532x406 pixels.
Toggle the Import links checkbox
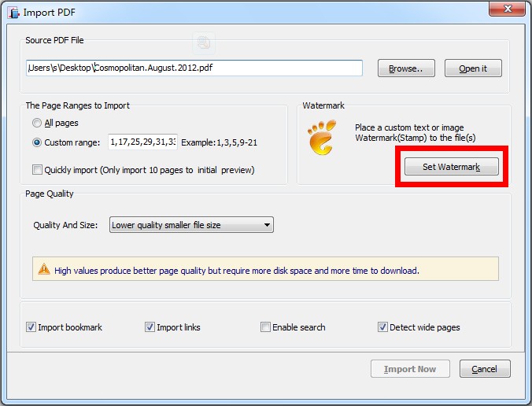tap(150, 327)
